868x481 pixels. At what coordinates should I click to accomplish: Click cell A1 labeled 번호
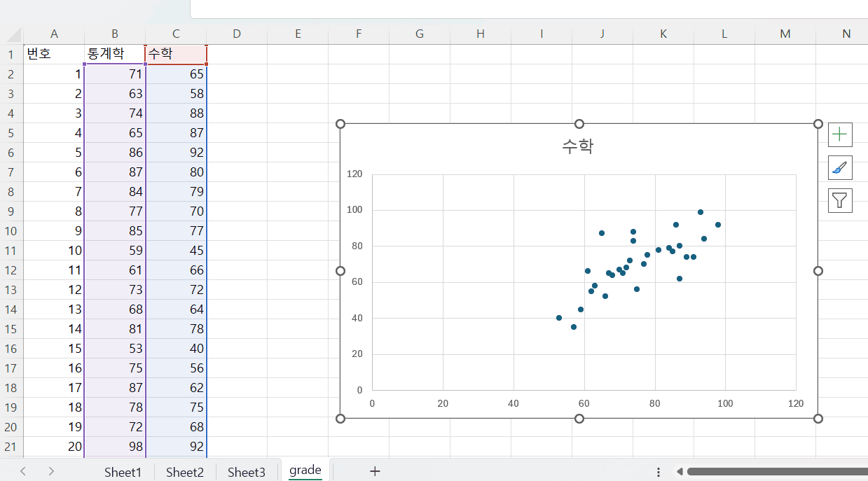pyautogui.click(x=54, y=54)
